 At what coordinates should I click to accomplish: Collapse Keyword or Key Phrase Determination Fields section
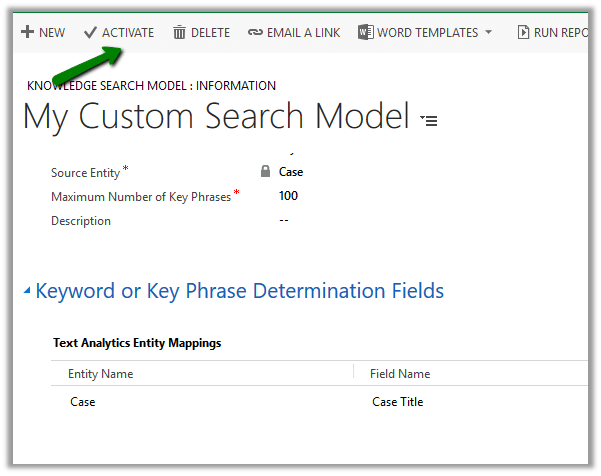tap(27, 292)
